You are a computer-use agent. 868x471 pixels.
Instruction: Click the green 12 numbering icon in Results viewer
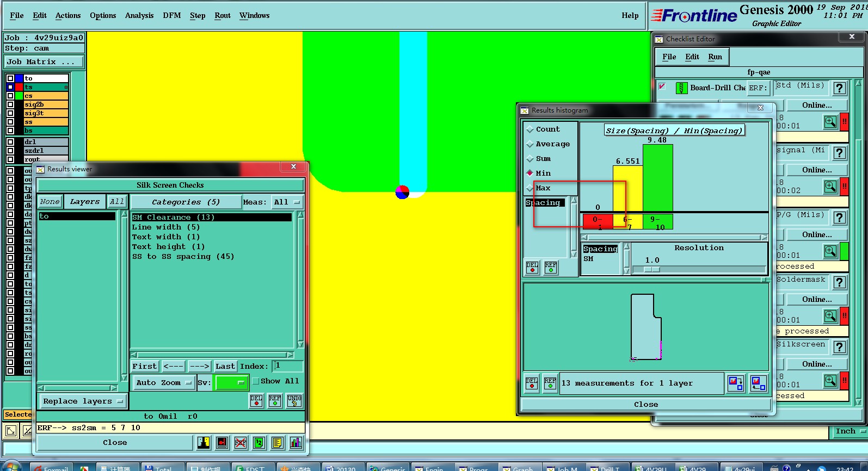[x=259, y=443]
